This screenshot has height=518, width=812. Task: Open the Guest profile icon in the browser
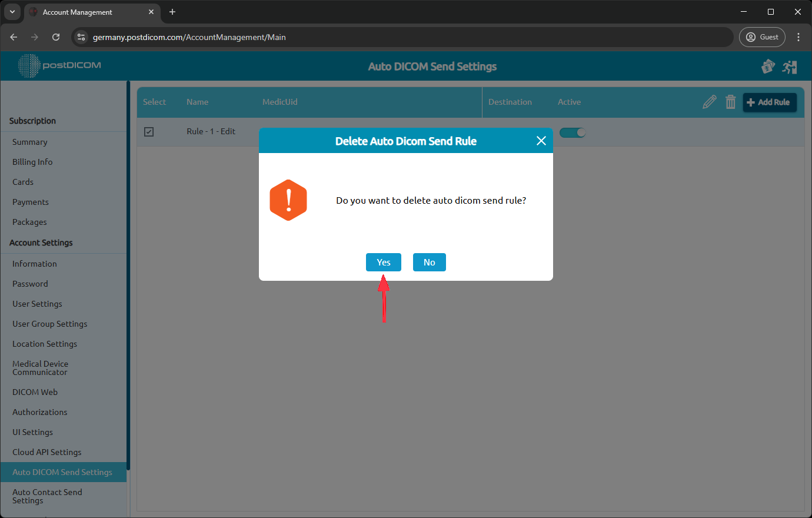[x=762, y=36]
